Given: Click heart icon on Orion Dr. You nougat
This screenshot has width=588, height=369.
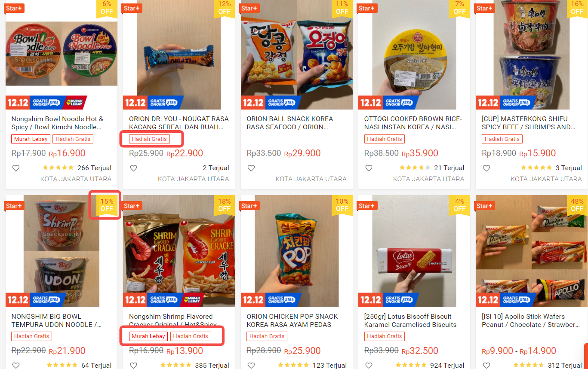Looking at the screenshot, I should click(133, 168).
